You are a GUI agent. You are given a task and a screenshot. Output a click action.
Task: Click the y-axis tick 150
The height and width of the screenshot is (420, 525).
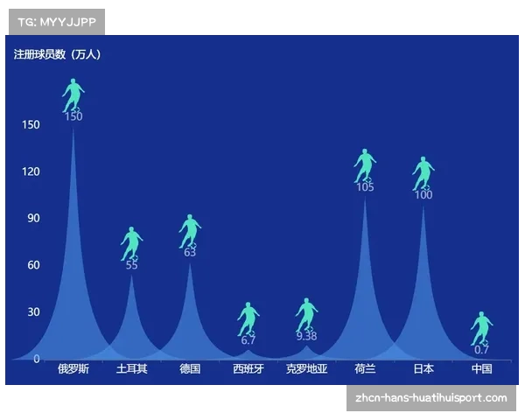tap(31, 125)
